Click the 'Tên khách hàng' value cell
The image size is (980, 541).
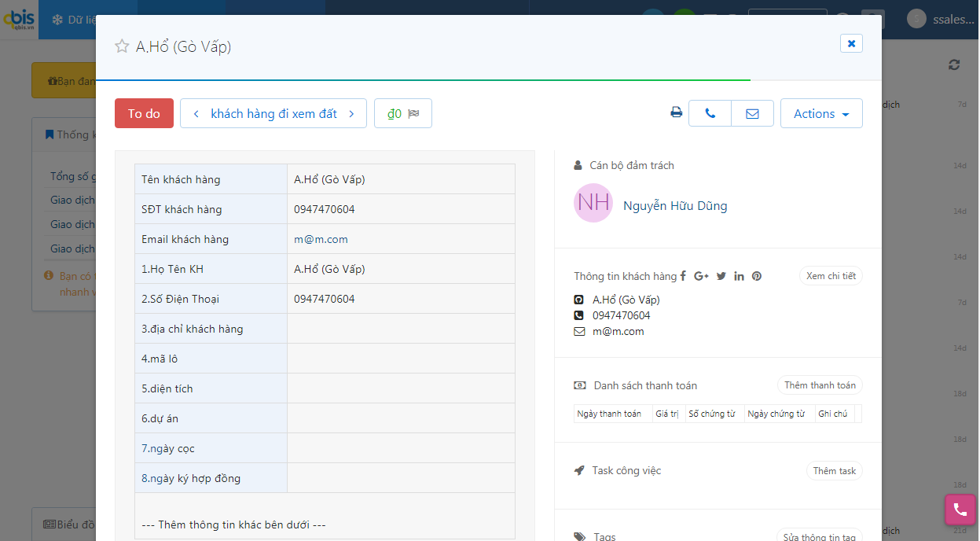pyautogui.click(x=401, y=179)
